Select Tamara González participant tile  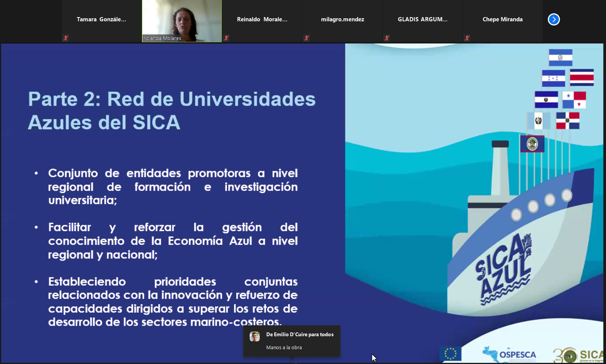click(x=101, y=21)
